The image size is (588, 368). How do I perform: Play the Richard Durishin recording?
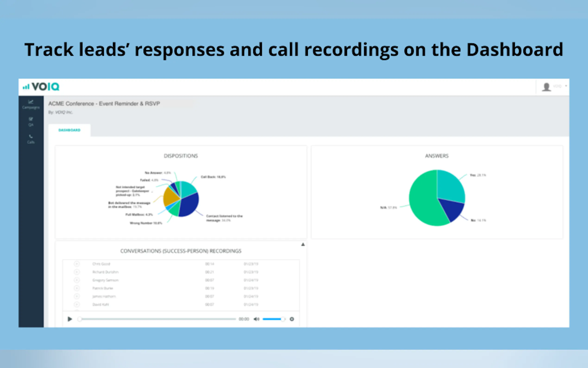coord(77,272)
